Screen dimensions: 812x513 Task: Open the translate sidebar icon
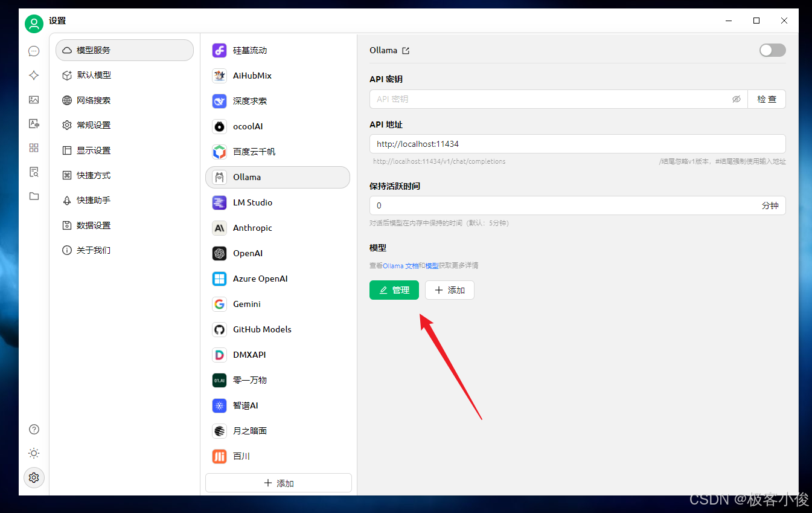click(x=34, y=124)
